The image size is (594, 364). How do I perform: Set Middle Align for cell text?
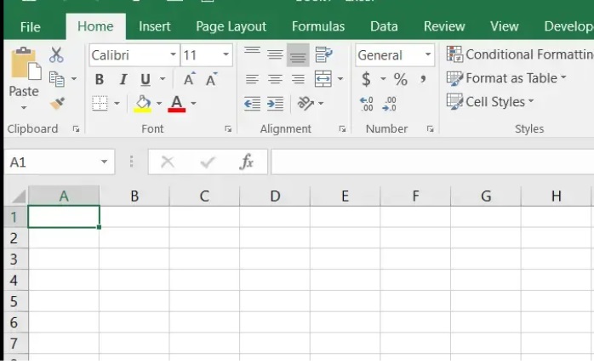click(275, 55)
